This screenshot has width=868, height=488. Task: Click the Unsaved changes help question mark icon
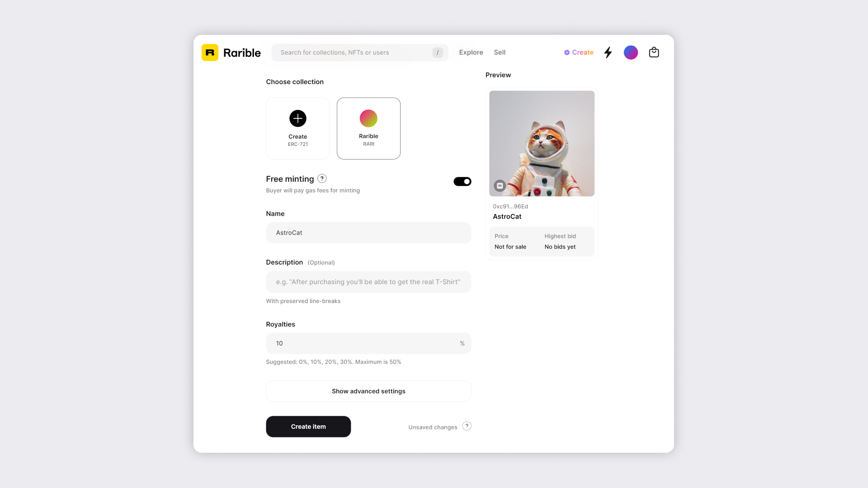click(466, 426)
